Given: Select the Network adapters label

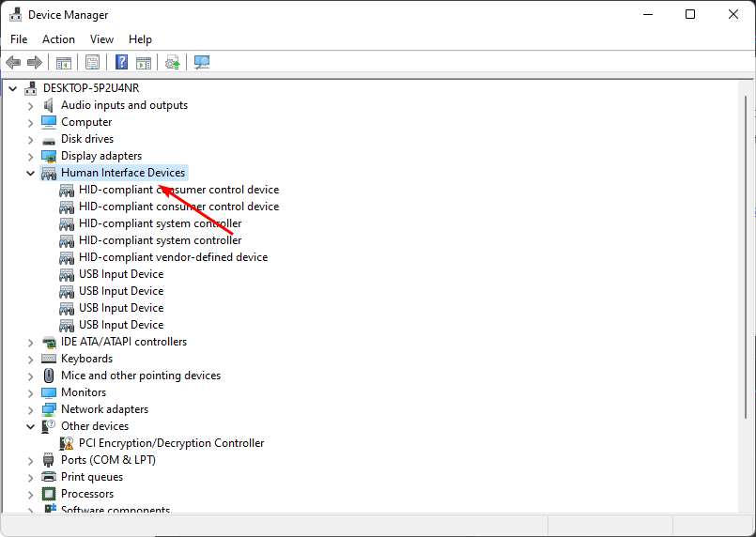Looking at the screenshot, I should [104, 409].
